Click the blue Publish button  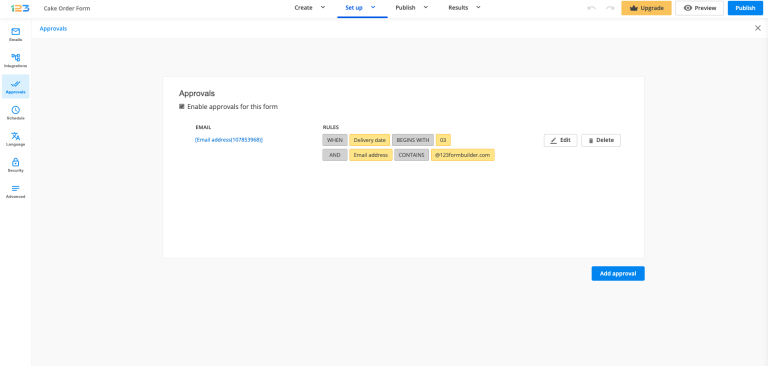pyautogui.click(x=745, y=8)
